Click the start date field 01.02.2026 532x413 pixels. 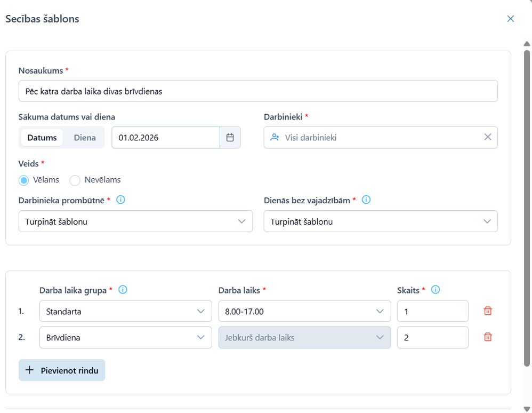pos(166,137)
